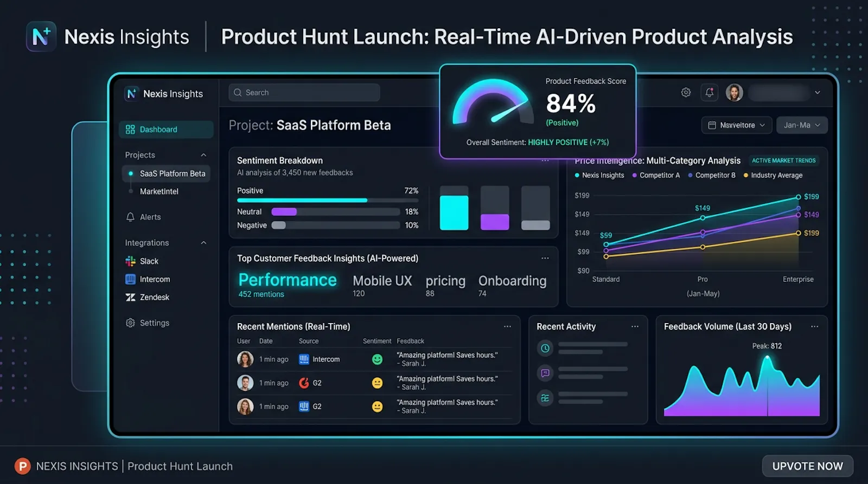Click the list icon in Recent Activity
This screenshot has width=868, height=484.
tap(545, 398)
